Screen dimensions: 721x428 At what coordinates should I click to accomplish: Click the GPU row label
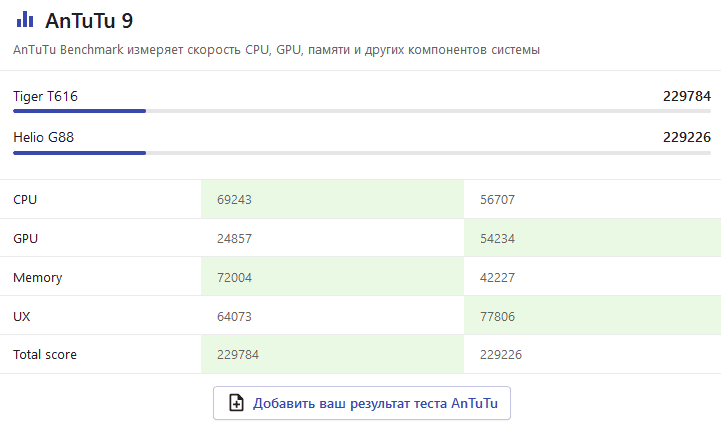(x=25, y=239)
